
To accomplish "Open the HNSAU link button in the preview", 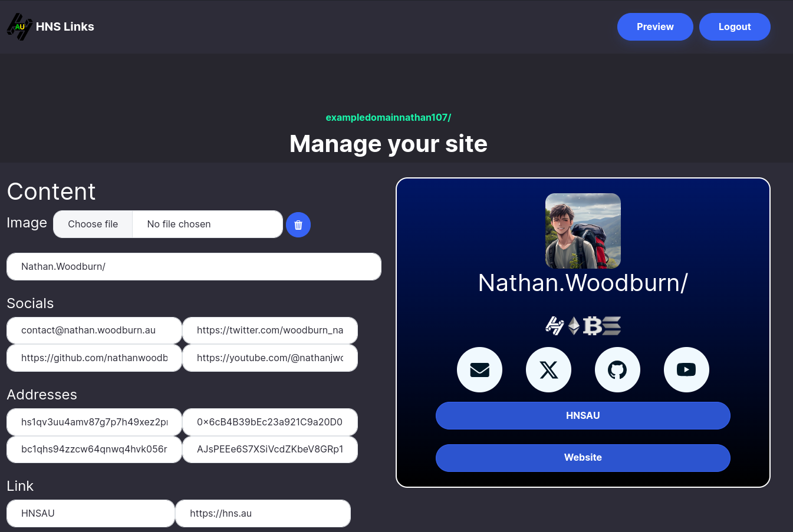I will (583, 415).
